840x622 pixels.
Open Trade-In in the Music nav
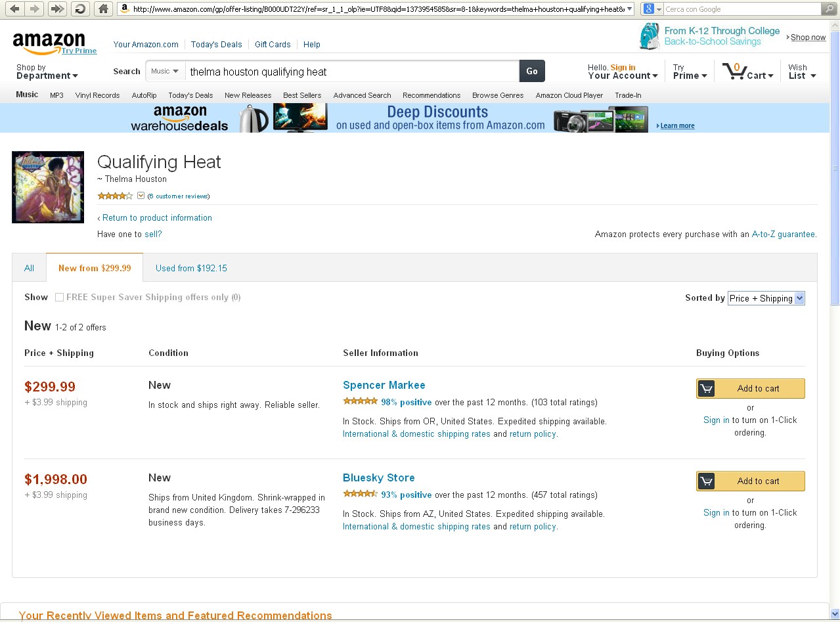click(628, 95)
